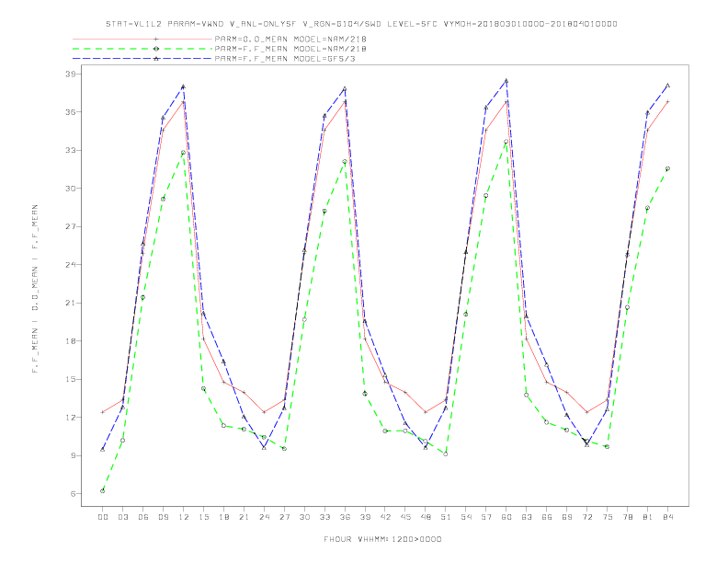
Task: Click x-axis forecast hour label 15
Action: 203,517
